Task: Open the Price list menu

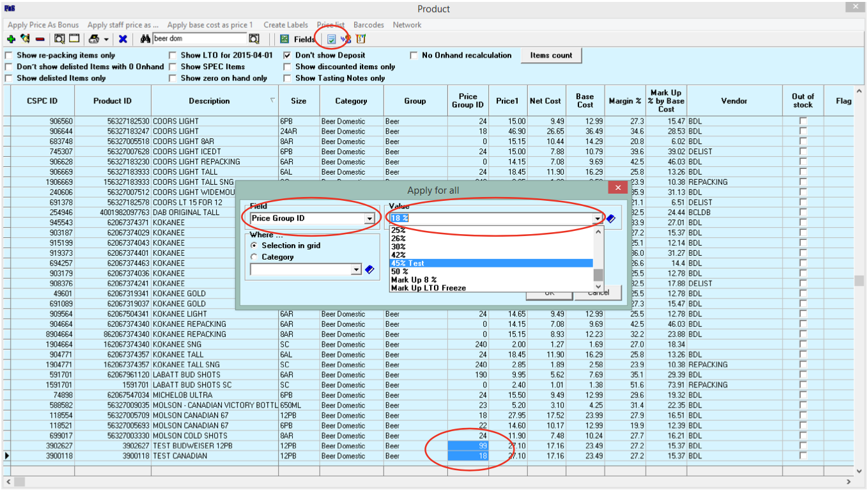Action: tap(331, 25)
